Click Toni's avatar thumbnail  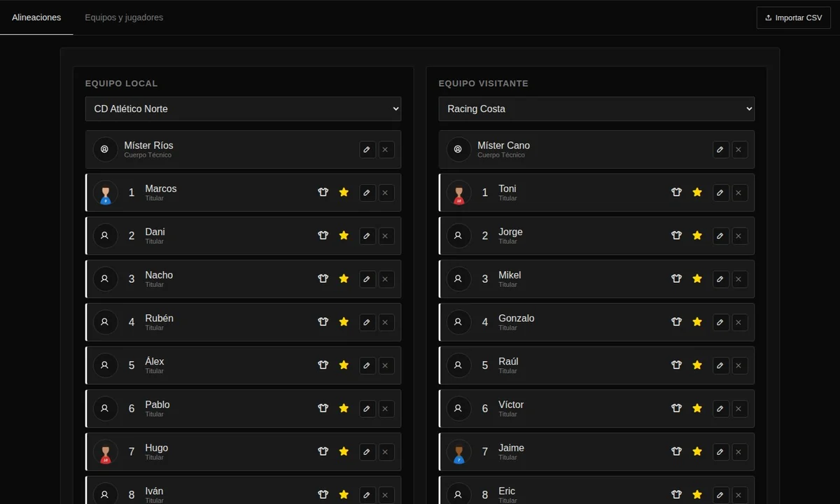[x=459, y=192]
